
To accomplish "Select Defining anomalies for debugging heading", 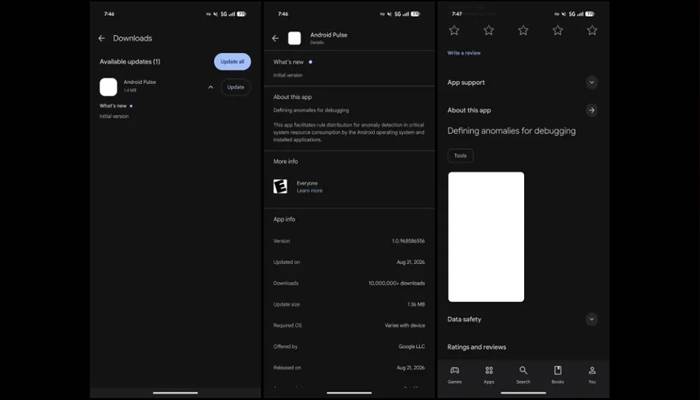I will 512,131.
